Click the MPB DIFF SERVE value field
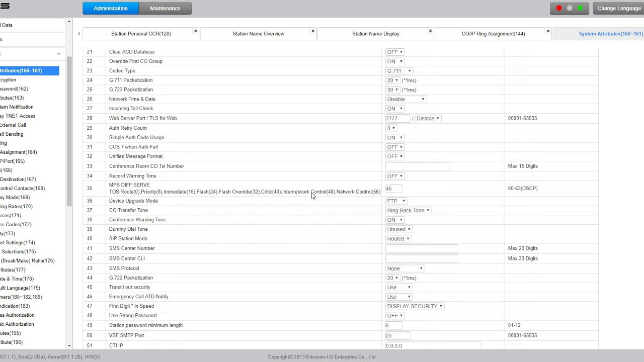644x362 pixels. coord(394,189)
